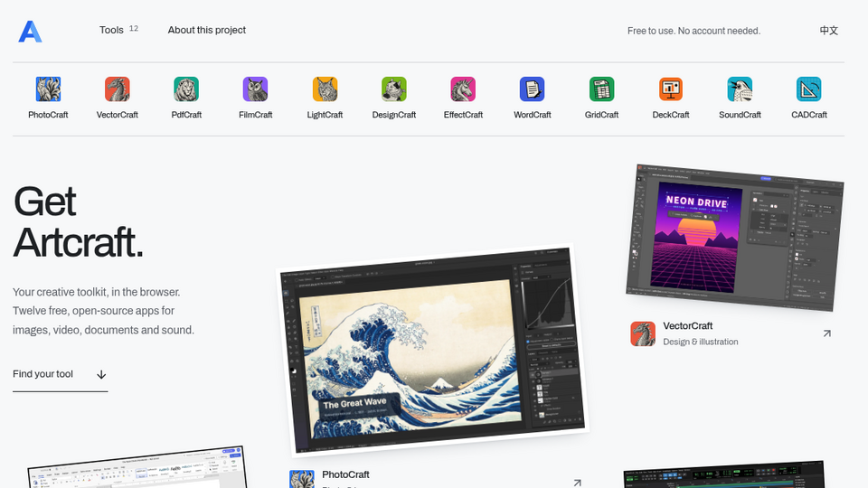Open the EffectCraft unicorn icon
Screen dimensions: 868x488
(x=463, y=89)
